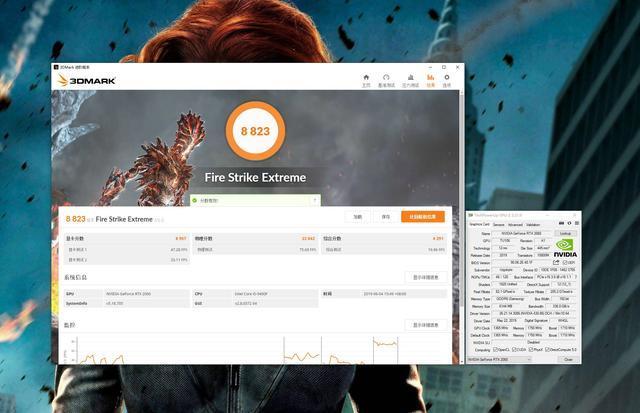The width and height of the screenshot is (640, 413).
Task: Click the GPU name field in GPU-Z
Action: 522,233
